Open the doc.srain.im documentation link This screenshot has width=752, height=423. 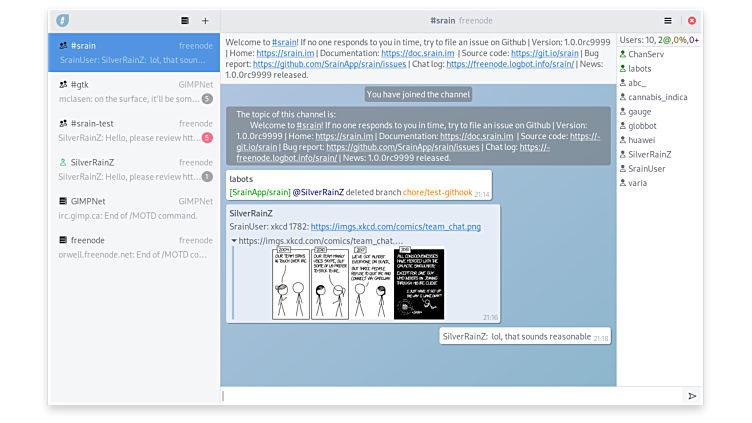pos(416,52)
